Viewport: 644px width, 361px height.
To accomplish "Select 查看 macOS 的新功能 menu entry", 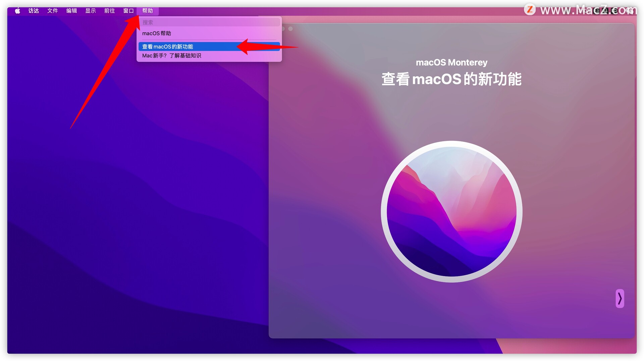I will click(209, 47).
